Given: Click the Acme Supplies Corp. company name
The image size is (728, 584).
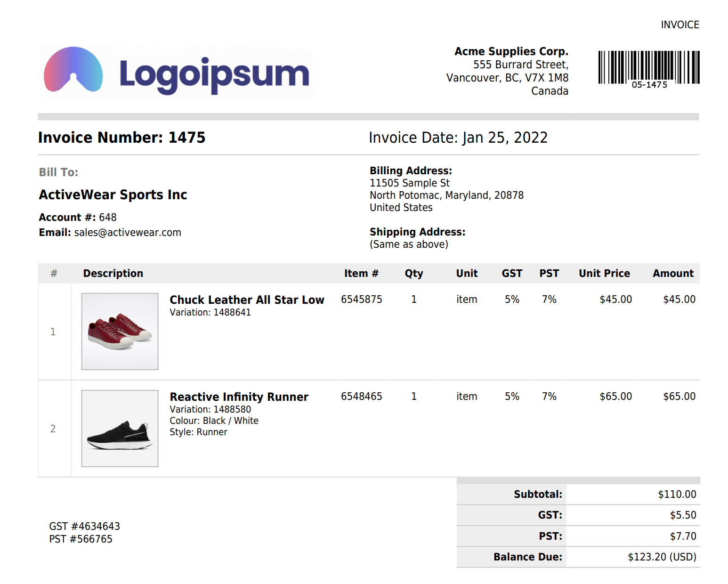Looking at the screenshot, I should [x=511, y=51].
